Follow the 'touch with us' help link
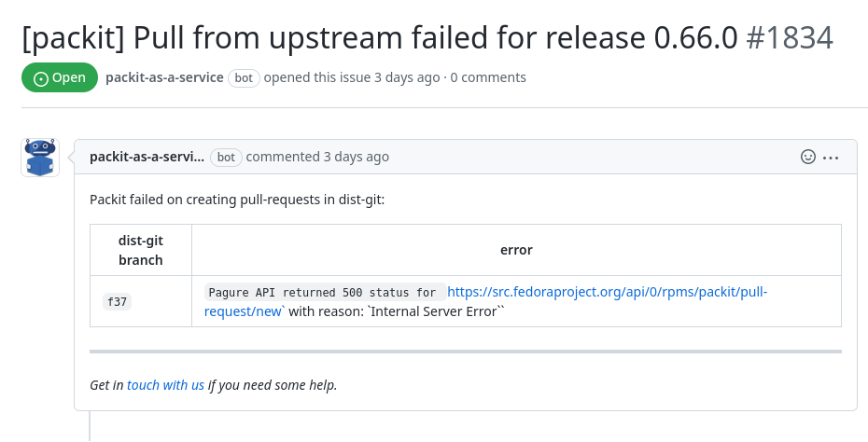Screen dimensions: 868x442 (x=165, y=384)
